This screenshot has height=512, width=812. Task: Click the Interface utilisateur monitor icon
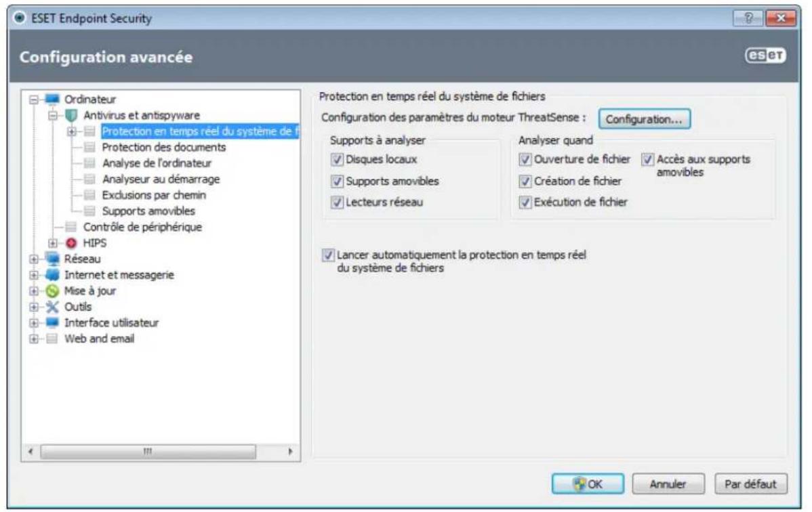pyautogui.click(x=52, y=322)
